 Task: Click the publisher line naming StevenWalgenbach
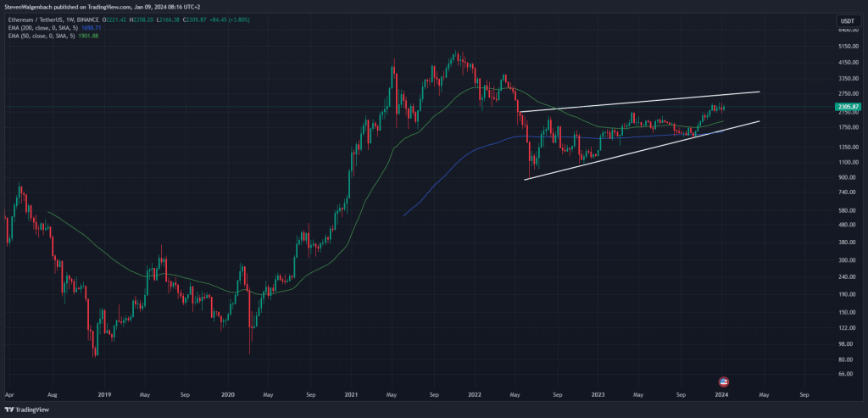[x=103, y=7]
